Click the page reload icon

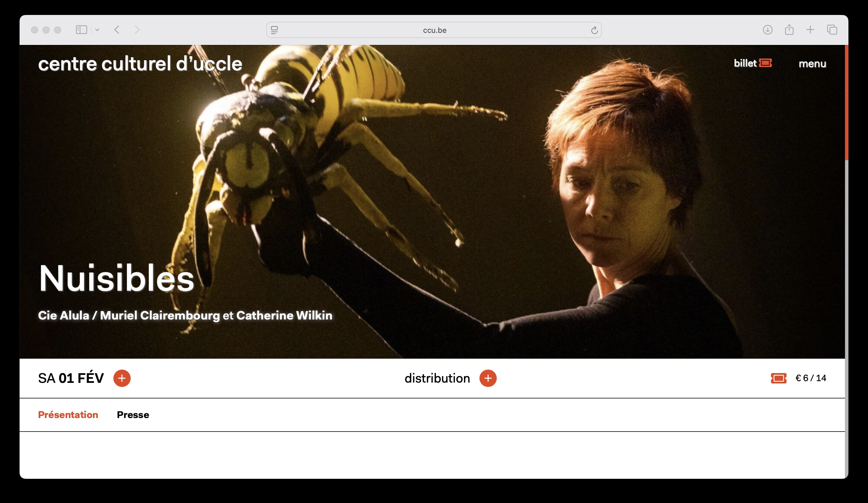594,30
